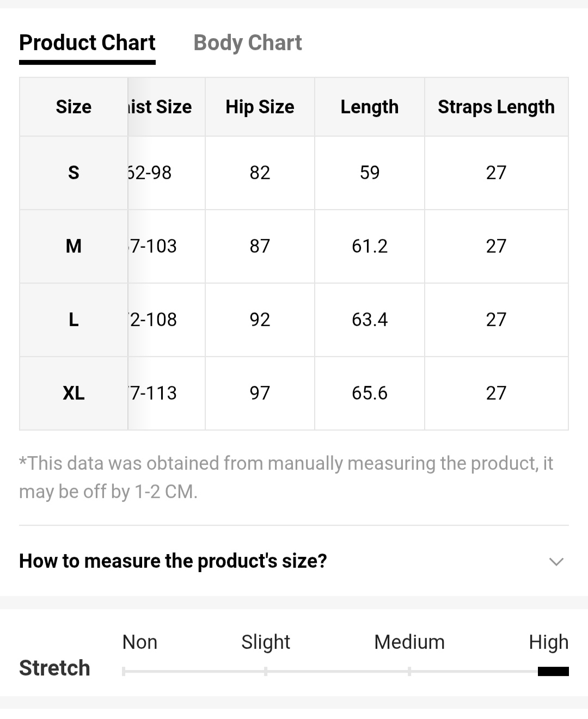Click the Medium stretch level label
588x719 pixels.
(x=409, y=642)
